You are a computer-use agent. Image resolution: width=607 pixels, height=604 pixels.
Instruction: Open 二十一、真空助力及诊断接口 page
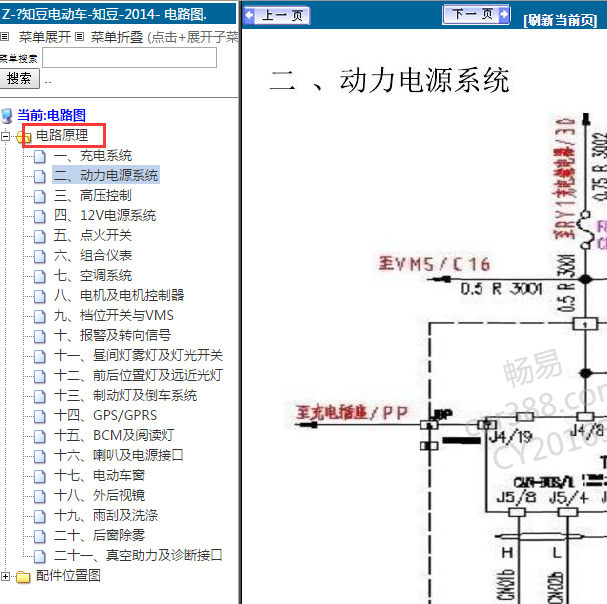coord(138,556)
